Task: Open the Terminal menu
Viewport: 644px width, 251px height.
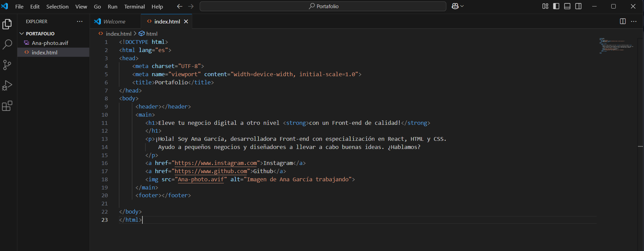Action: tap(134, 6)
